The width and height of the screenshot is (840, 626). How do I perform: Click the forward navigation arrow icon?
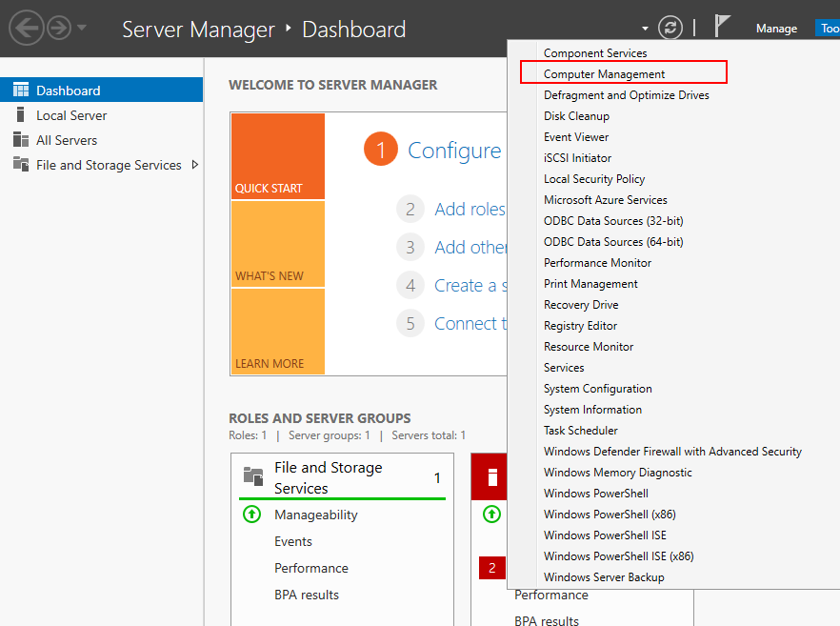(x=59, y=28)
